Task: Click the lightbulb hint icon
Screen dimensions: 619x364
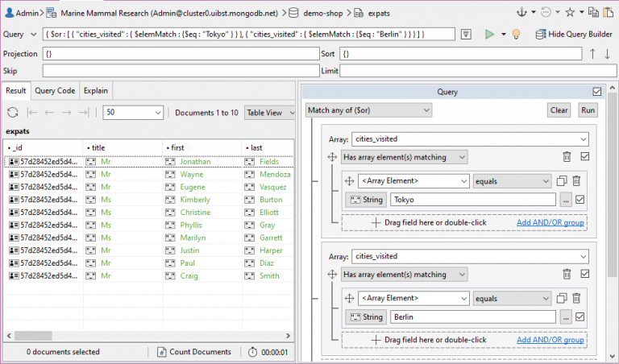Action: (x=516, y=35)
